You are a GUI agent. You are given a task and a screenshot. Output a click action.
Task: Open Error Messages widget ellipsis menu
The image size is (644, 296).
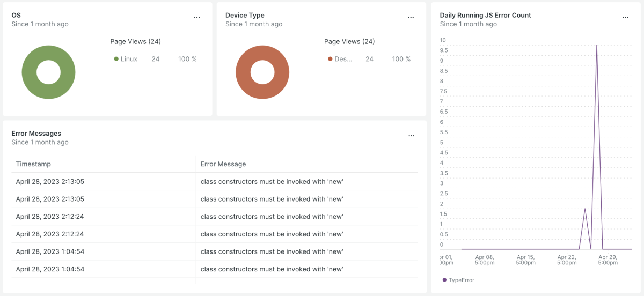tap(412, 136)
